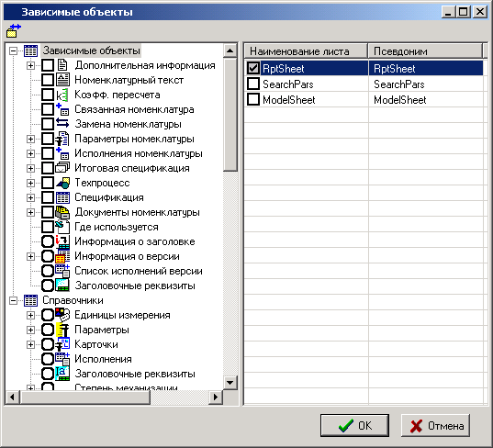The width and height of the screenshot is (493, 448).
Task: Click the Коэфф. пересчета icon
Action: point(62,95)
